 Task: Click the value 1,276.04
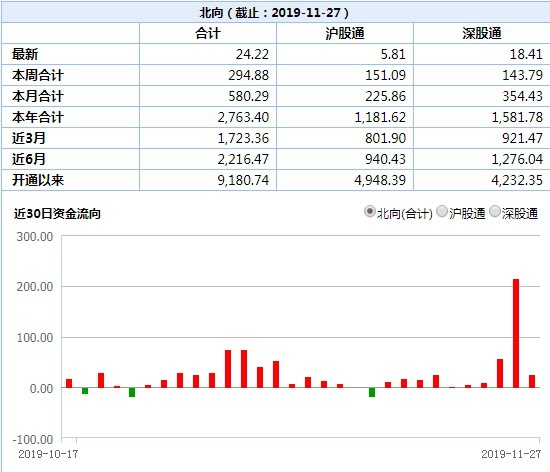pyautogui.click(x=517, y=159)
